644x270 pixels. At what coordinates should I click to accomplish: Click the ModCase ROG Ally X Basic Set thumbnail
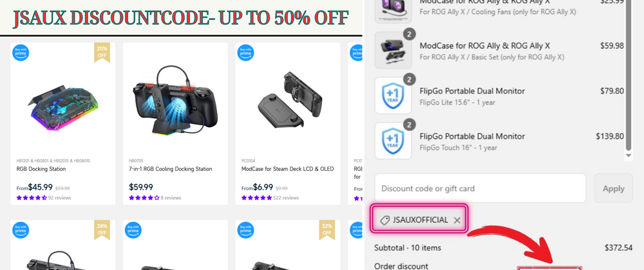pyautogui.click(x=393, y=50)
